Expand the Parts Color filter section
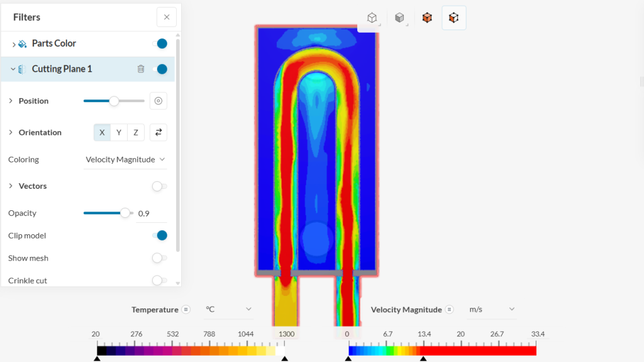Screen dimensions: 644x362 (14, 44)
